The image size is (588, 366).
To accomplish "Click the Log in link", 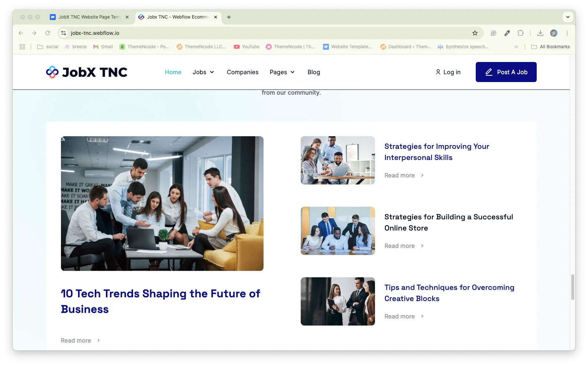I will click(448, 72).
